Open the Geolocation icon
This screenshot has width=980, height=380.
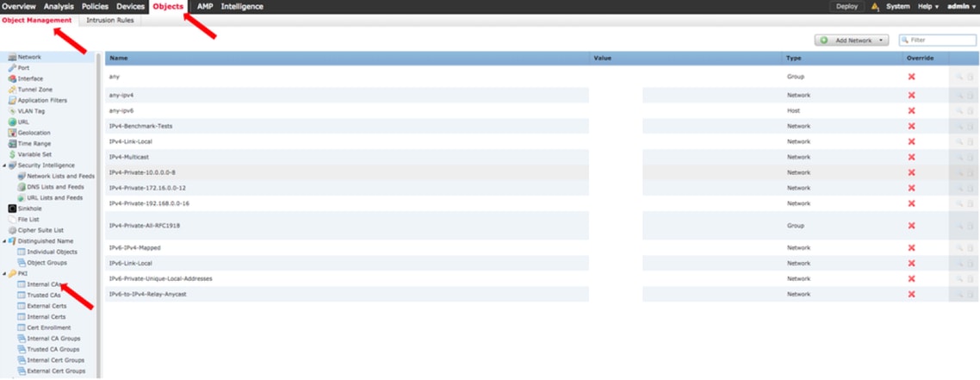12,133
